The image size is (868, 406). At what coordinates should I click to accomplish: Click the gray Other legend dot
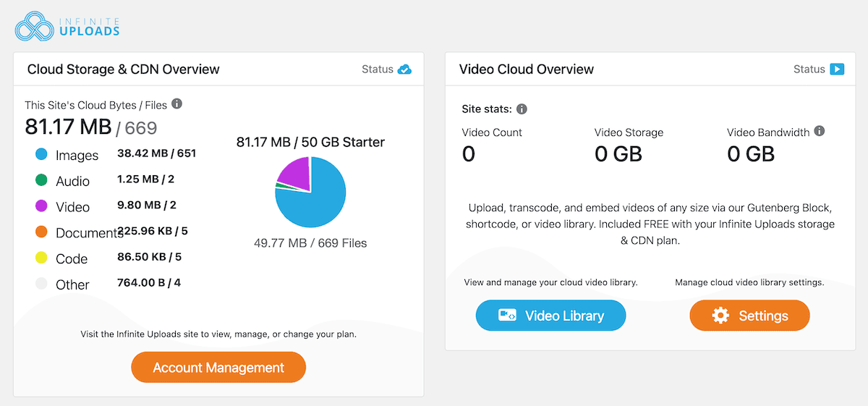(x=41, y=284)
